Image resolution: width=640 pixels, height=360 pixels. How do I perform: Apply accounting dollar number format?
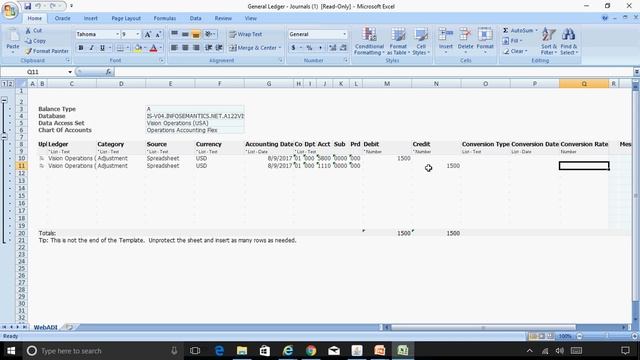point(293,48)
